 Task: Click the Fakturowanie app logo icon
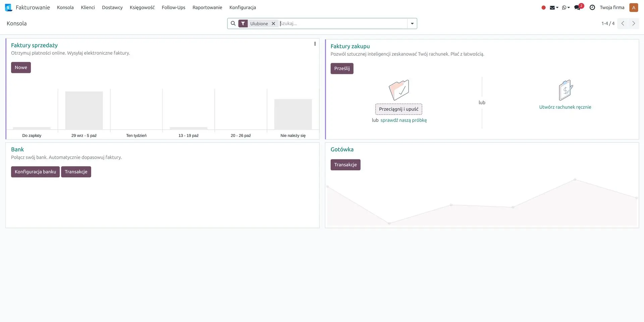pos(8,7)
